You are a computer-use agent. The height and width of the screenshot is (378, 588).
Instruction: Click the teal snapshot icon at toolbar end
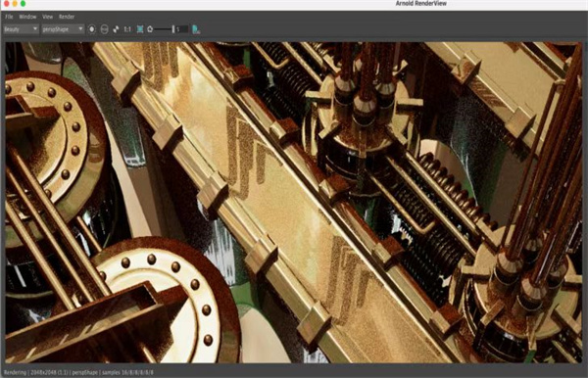(x=196, y=29)
